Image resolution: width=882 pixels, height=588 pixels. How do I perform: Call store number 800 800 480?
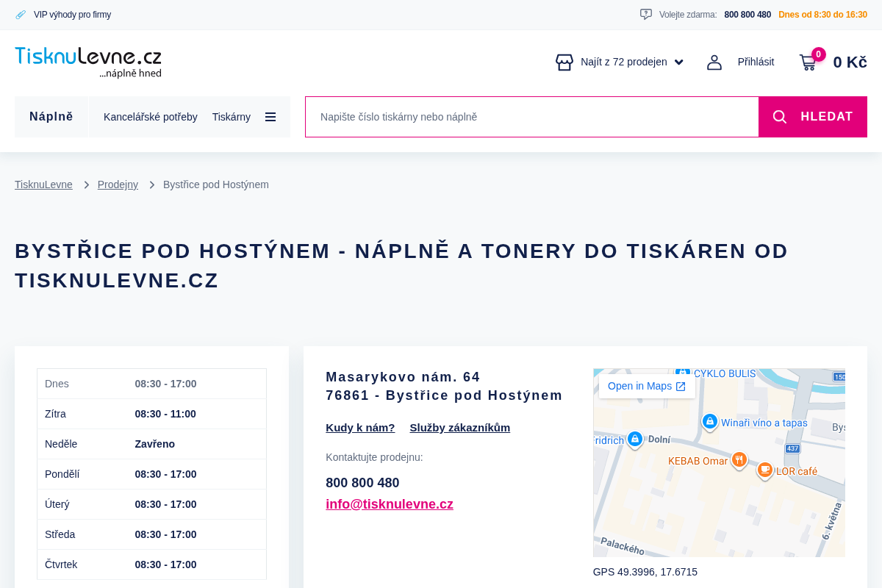(362, 483)
